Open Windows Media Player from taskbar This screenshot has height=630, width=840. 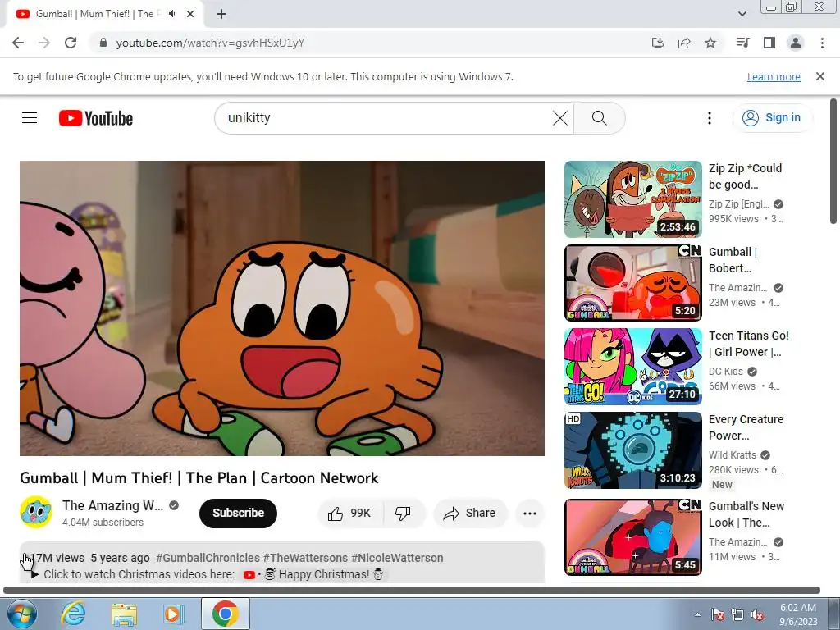tap(174, 614)
